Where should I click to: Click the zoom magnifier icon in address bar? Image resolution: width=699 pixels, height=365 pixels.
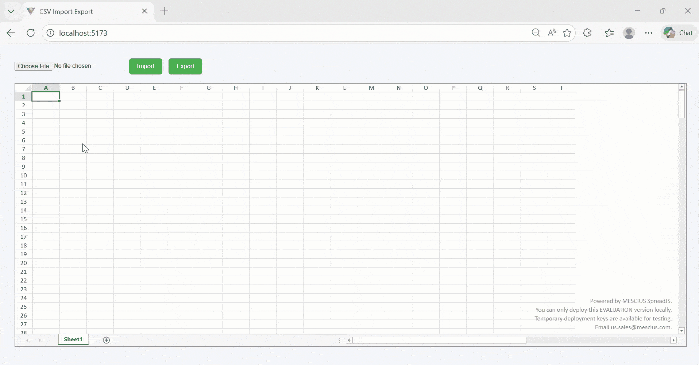tap(536, 33)
